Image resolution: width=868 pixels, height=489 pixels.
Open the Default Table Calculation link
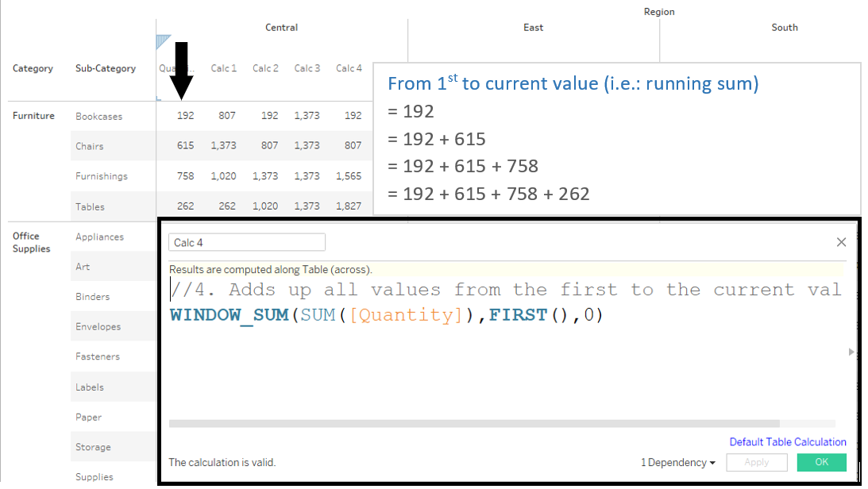click(x=787, y=442)
